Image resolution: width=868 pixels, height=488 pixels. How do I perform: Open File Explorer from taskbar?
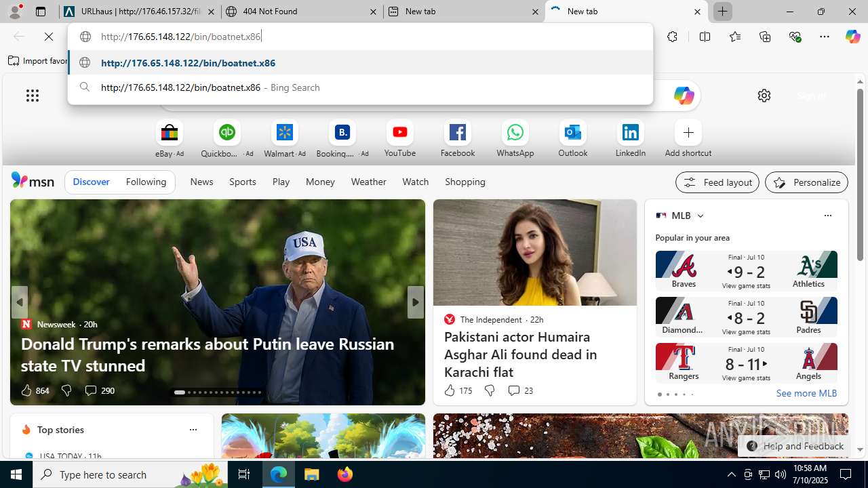tap(312, 474)
